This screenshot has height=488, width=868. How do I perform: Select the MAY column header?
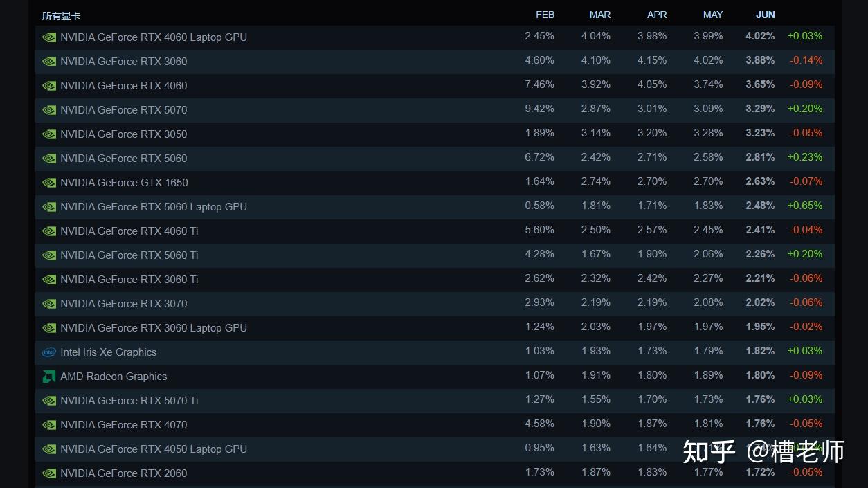click(713, 15)
